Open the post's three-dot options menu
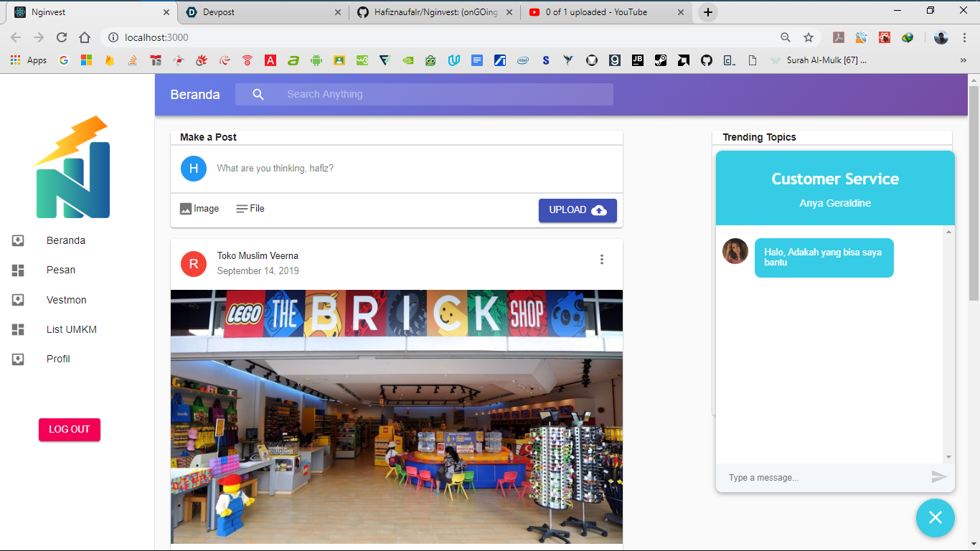This screenshot has height=551, width=980. (x=602, y=259)
